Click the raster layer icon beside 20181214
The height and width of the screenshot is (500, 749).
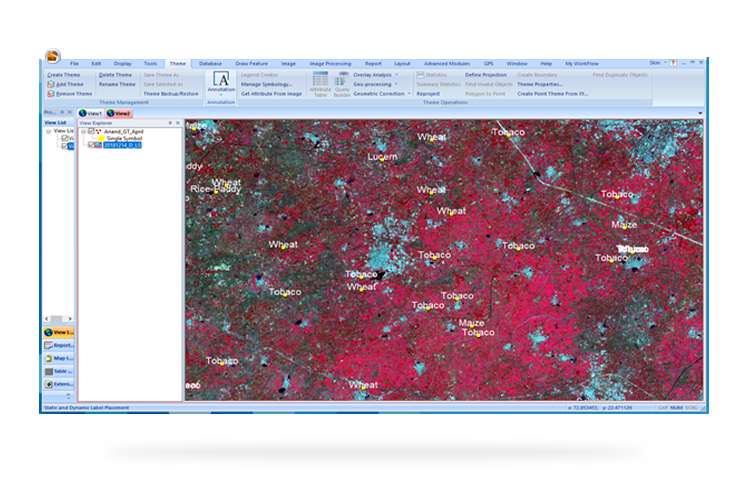click(98, 145)
